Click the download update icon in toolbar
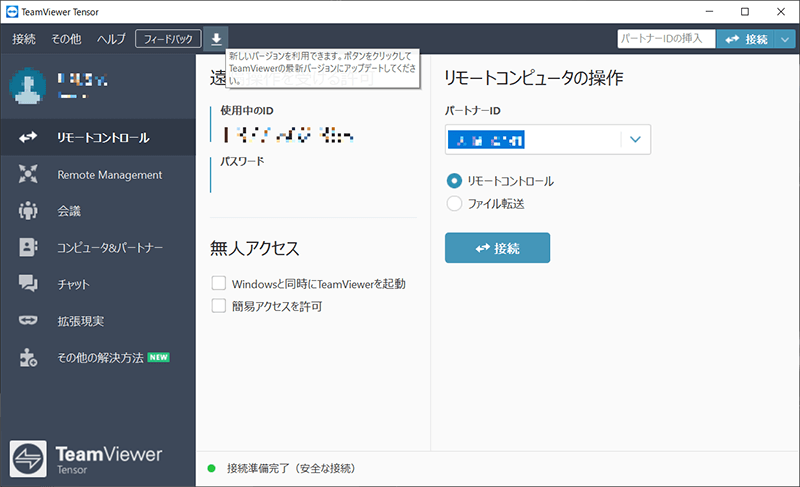 216,39
